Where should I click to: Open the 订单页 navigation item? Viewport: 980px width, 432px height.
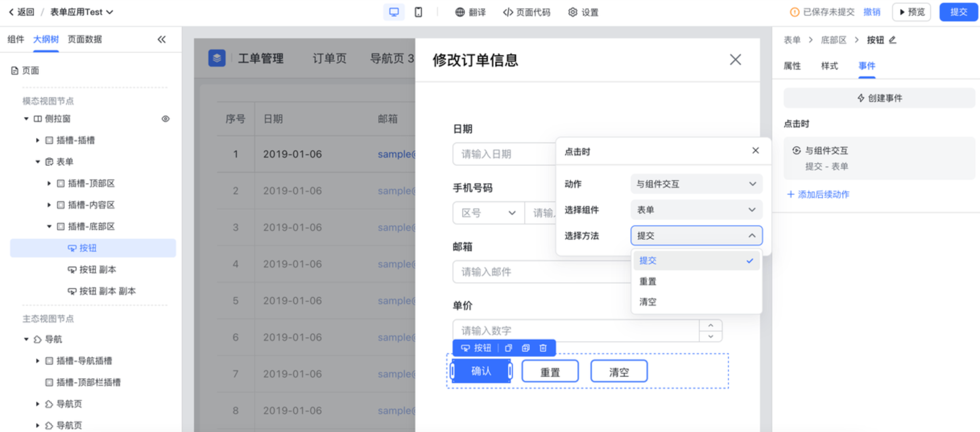329,59
